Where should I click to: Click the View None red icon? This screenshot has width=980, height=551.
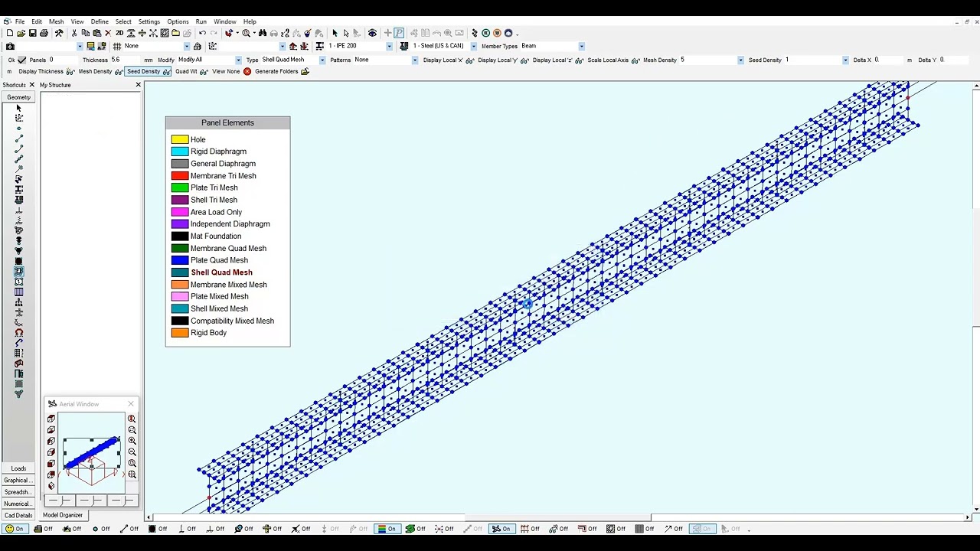tap(247, 71)
